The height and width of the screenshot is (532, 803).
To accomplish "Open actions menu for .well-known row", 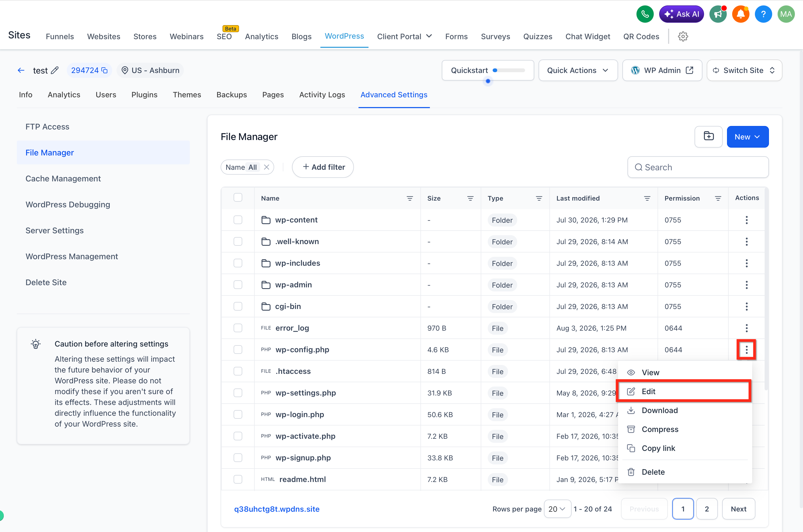I will pos(746,242).
